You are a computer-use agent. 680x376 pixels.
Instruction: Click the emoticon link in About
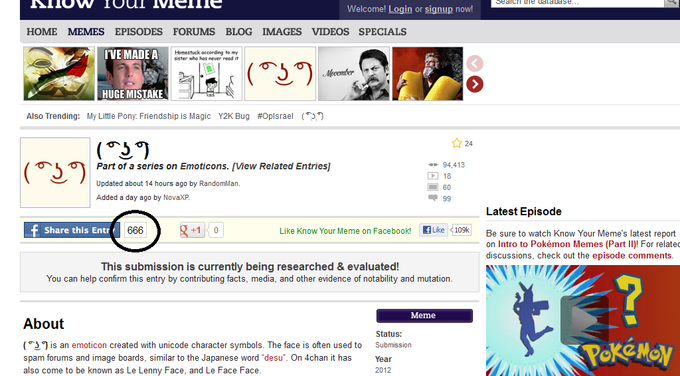[89, 345]
